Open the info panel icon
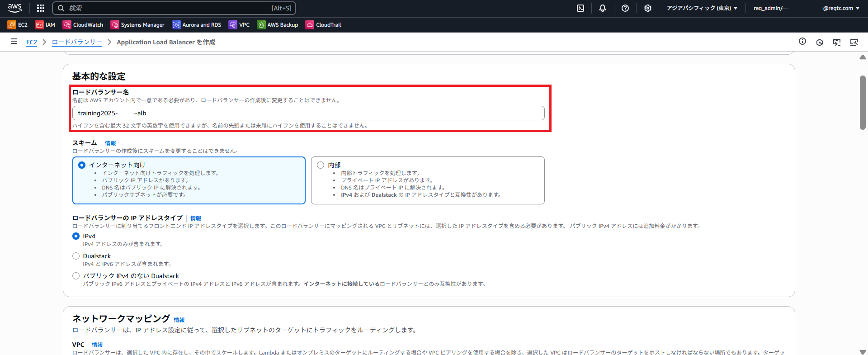Screen dimensions: 868x355 [x=802, y=42]
